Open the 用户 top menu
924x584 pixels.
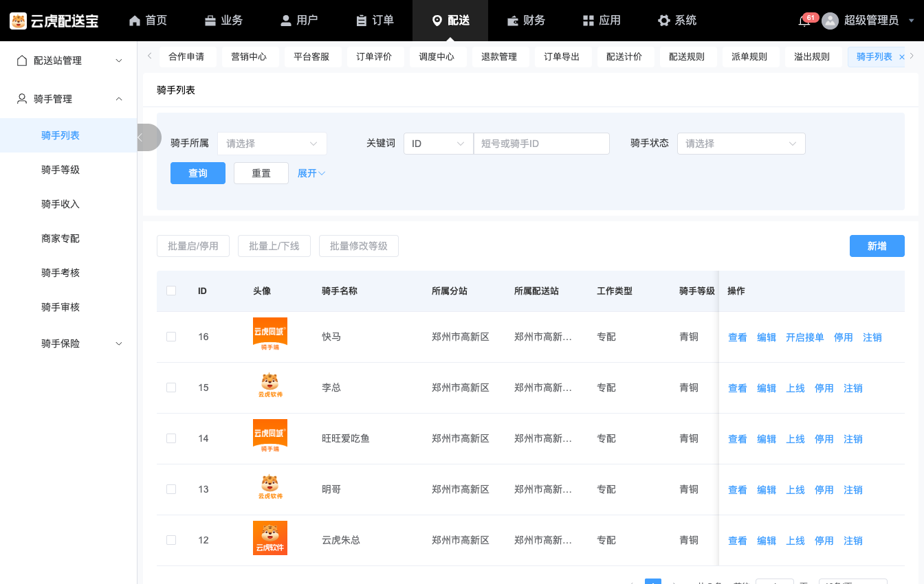click(x=299, y=21)
